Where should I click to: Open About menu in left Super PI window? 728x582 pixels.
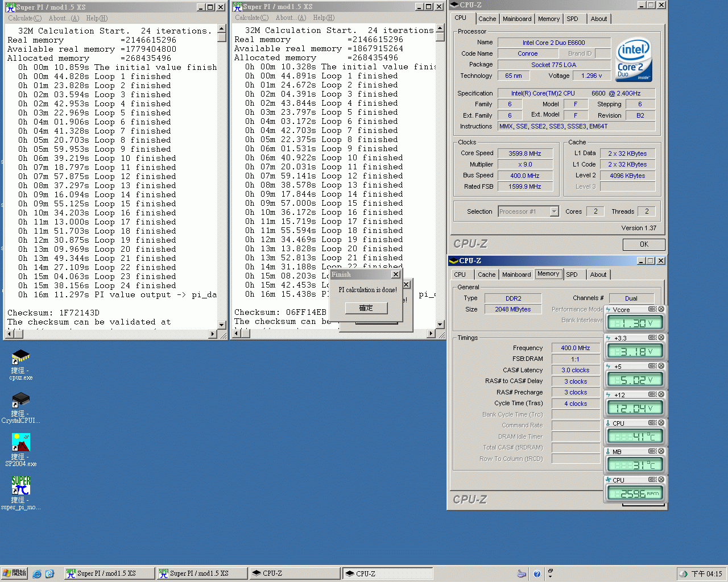(64, 18)
